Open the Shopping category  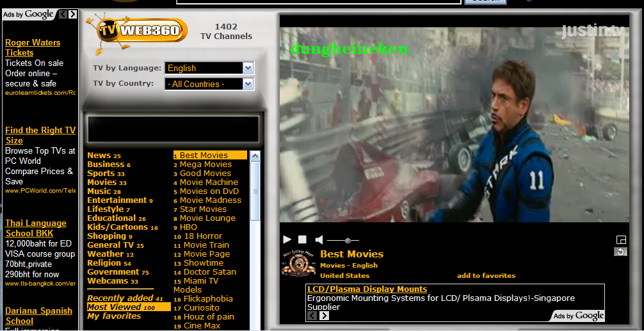tap(109, 236)
